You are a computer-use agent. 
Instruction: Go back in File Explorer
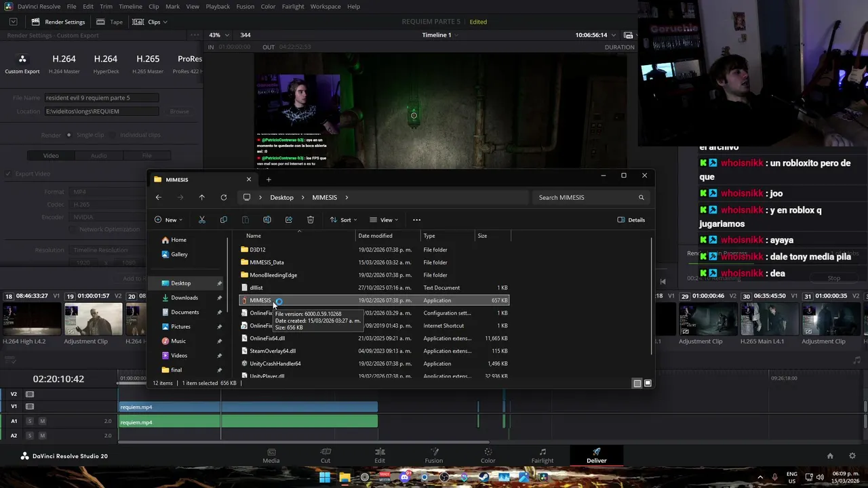pos(158,197)
